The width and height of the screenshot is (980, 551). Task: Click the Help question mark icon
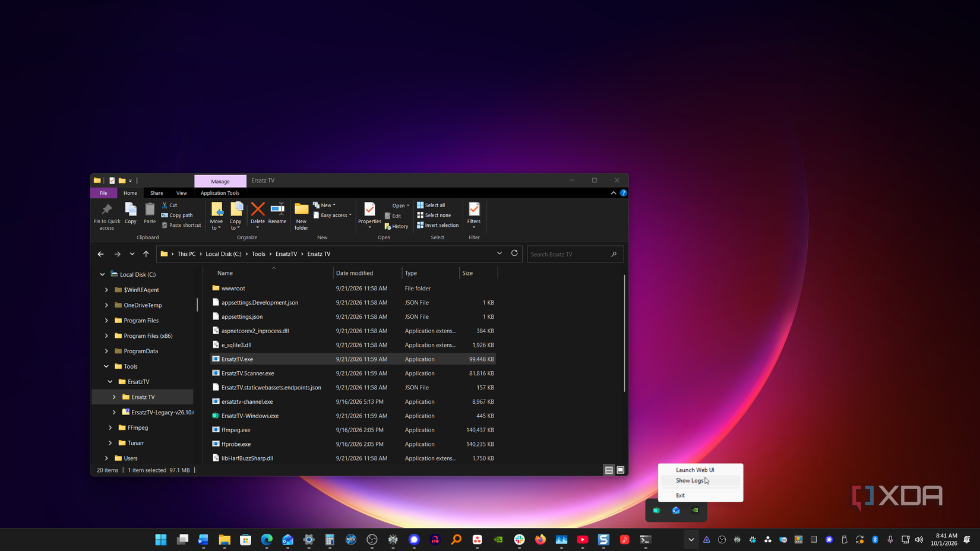[624, 193]
